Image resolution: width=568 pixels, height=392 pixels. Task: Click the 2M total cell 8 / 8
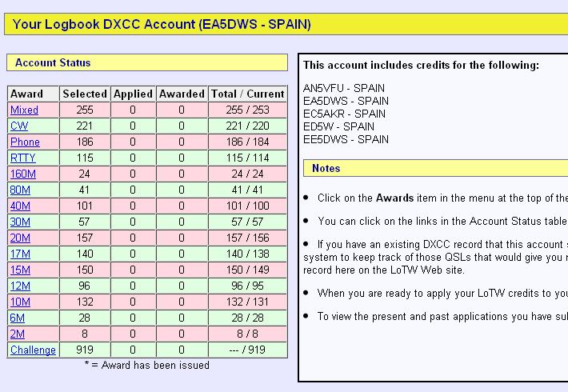click(248, 334)
